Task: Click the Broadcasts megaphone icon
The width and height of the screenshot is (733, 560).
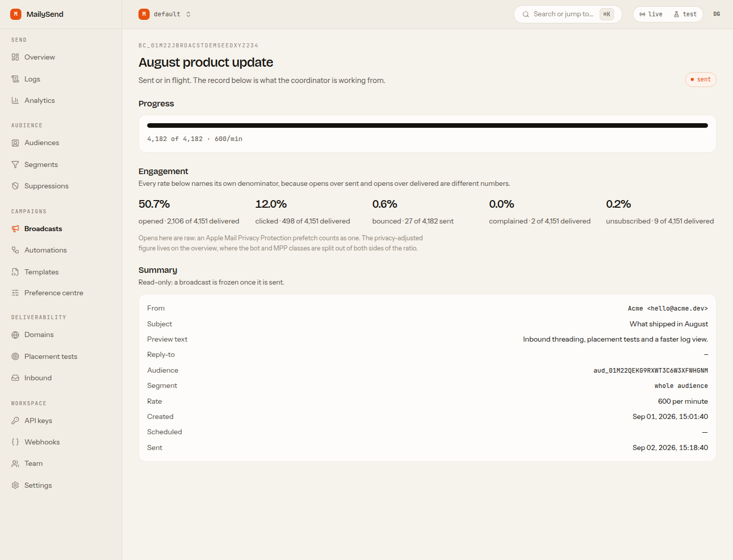Action: pyautogui.click(x=15, y=229)
